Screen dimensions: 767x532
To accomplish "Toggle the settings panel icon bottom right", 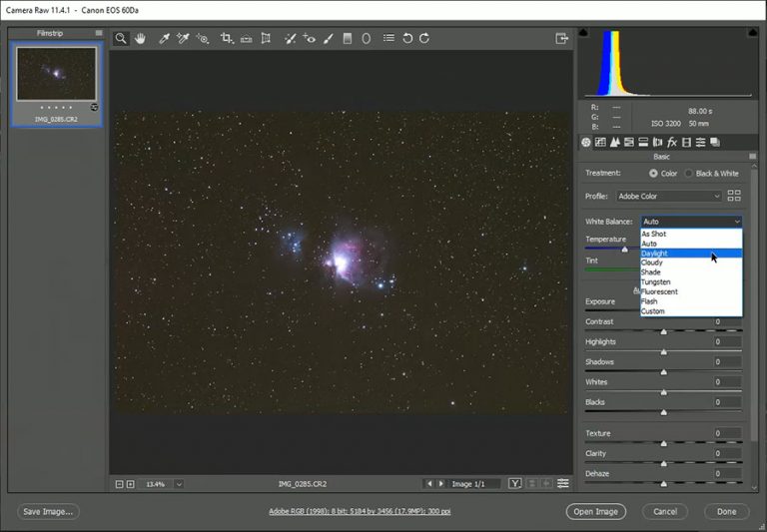I will 563,484.
